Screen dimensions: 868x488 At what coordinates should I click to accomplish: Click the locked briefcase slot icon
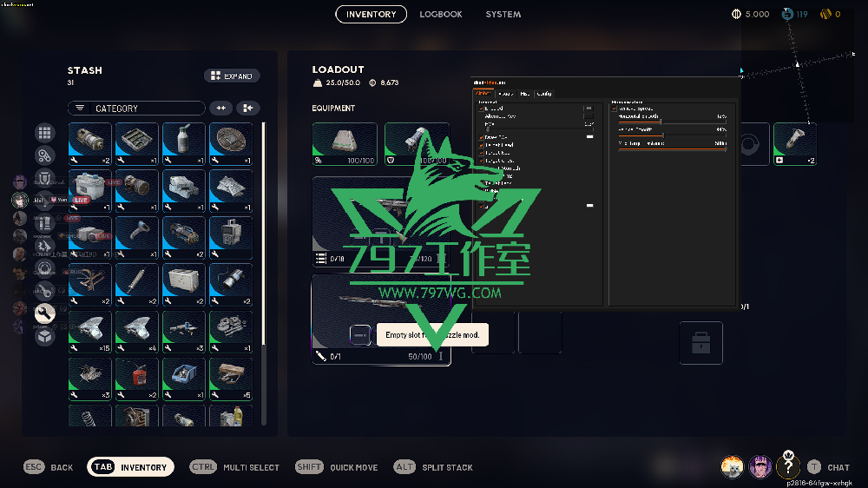point(700,342)
